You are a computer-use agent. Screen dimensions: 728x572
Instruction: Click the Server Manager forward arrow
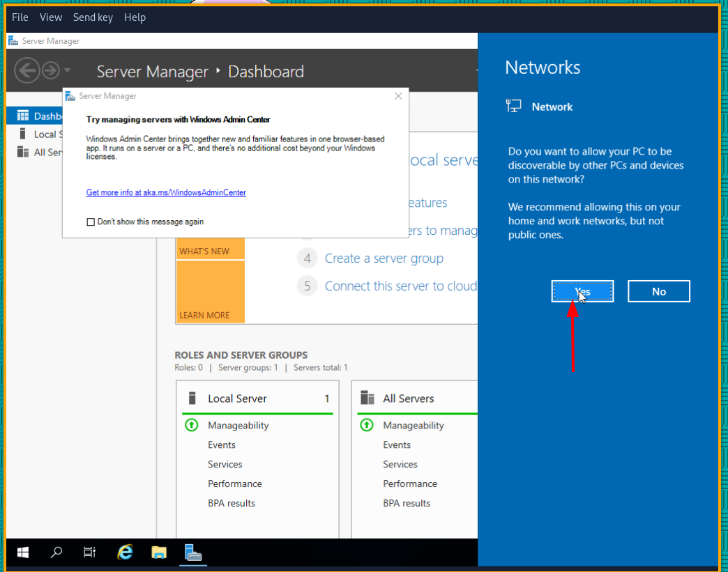coord(51,70)
